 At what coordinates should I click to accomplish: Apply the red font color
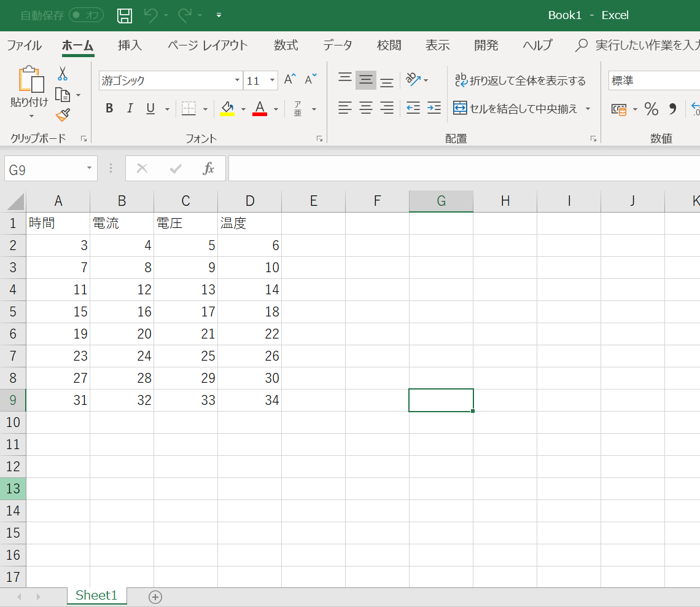point(260,109)
